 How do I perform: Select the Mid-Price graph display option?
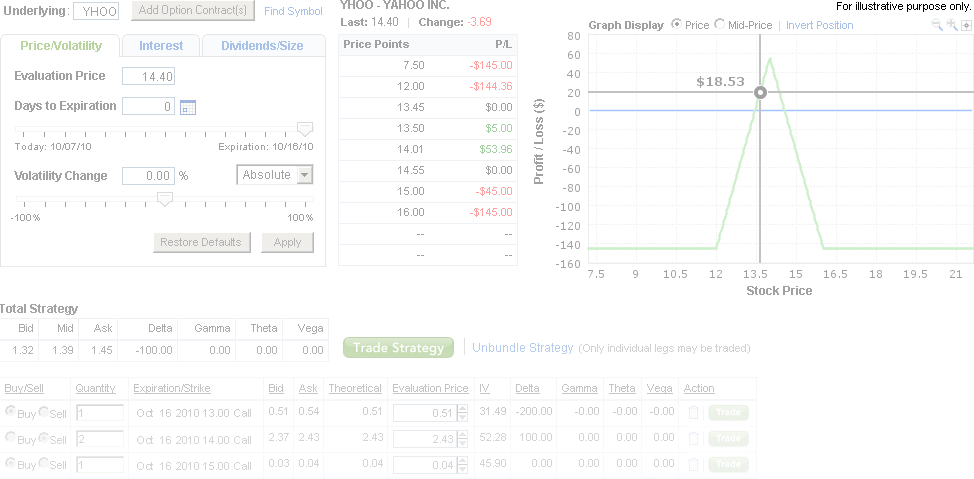(720, 24)
